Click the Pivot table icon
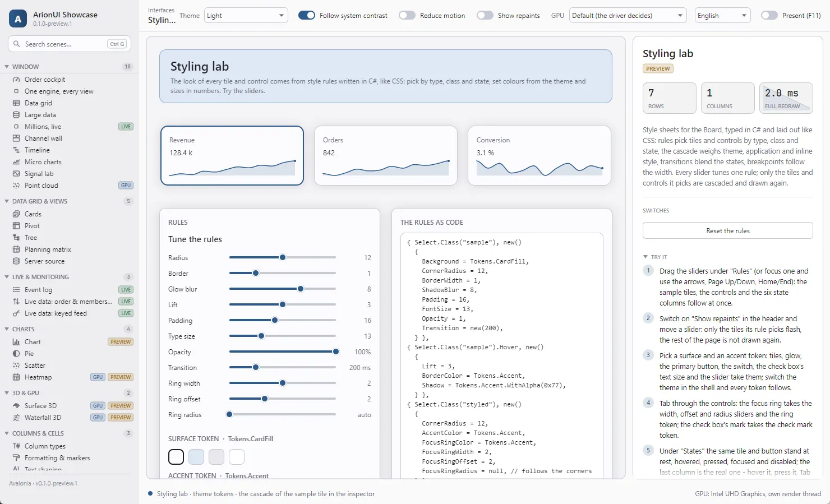Screen dimensions: 830x504 (x=16, y=226)
